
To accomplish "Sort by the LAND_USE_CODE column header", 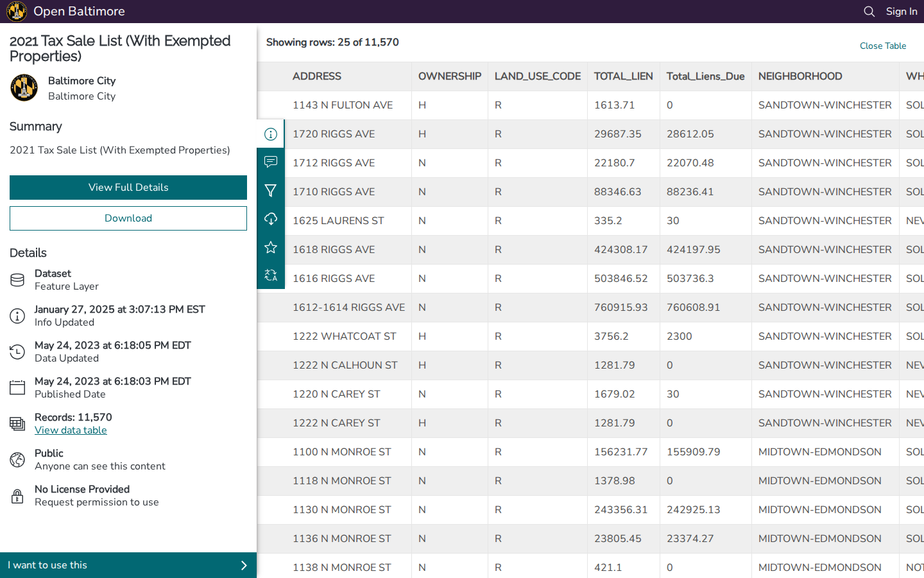I will [538, 76].
